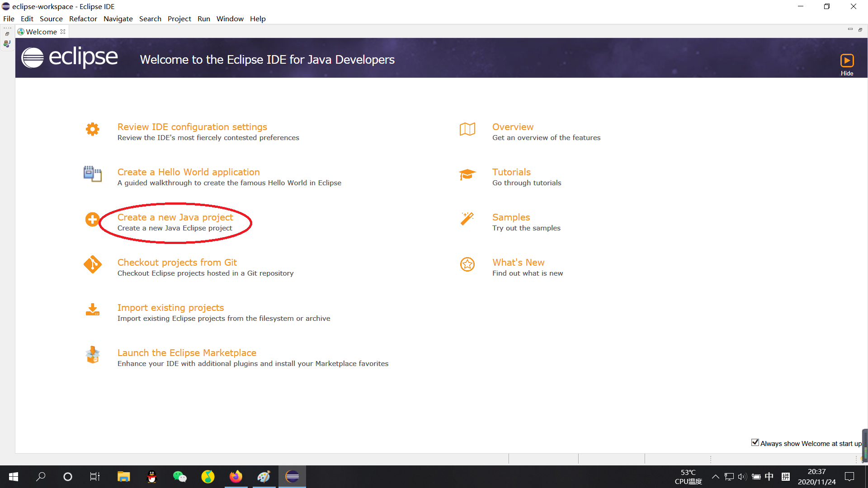Click the orange plus icon for new Java project
The height and width of the screenshot is (488, 868).
click(x=92, y=220)
